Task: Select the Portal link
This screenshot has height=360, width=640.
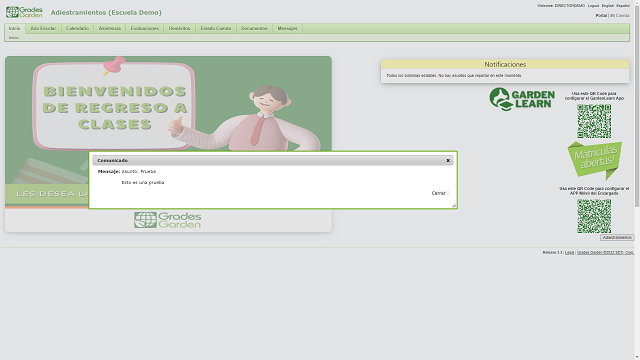Action: [601, 16]
